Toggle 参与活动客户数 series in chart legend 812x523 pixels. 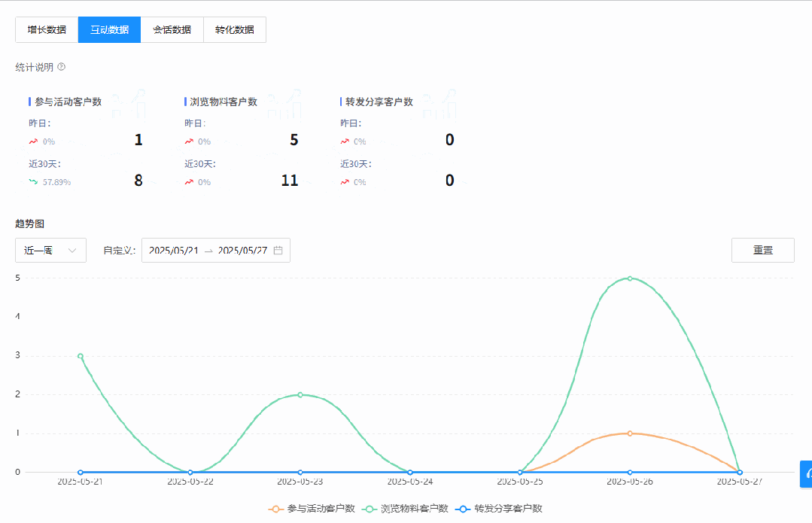pos(312,509)
